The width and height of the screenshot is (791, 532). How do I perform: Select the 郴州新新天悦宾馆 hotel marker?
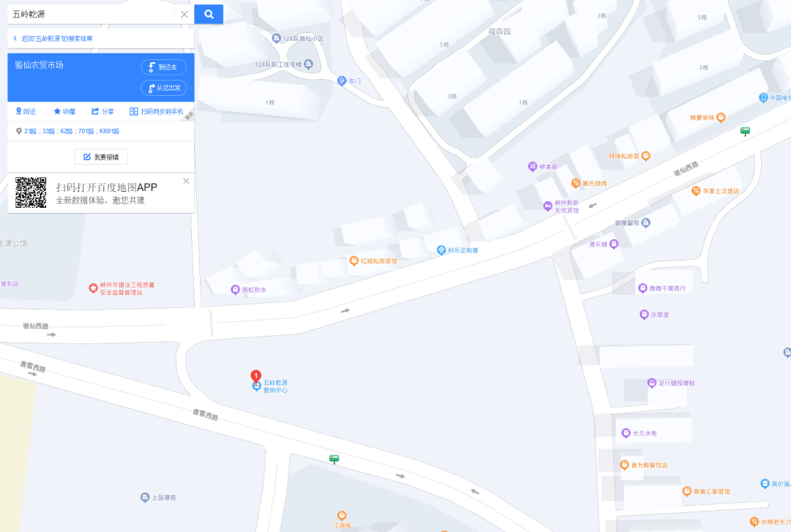[x=548, y=206]
